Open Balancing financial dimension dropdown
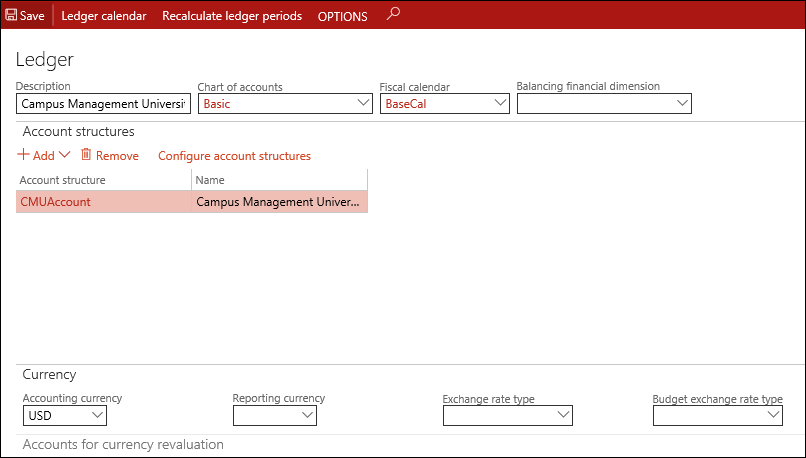Viewport: 806px width, 458px height. click(682, 103)
